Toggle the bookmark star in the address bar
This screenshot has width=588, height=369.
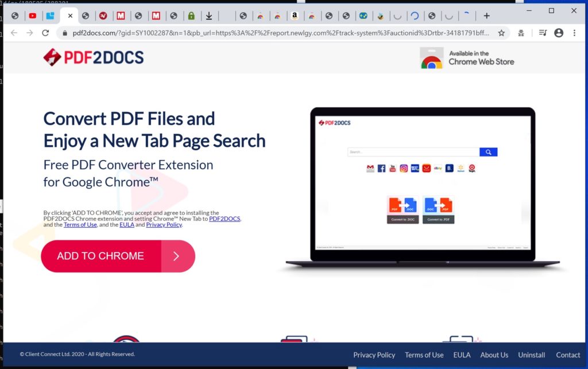click(501, 33)
